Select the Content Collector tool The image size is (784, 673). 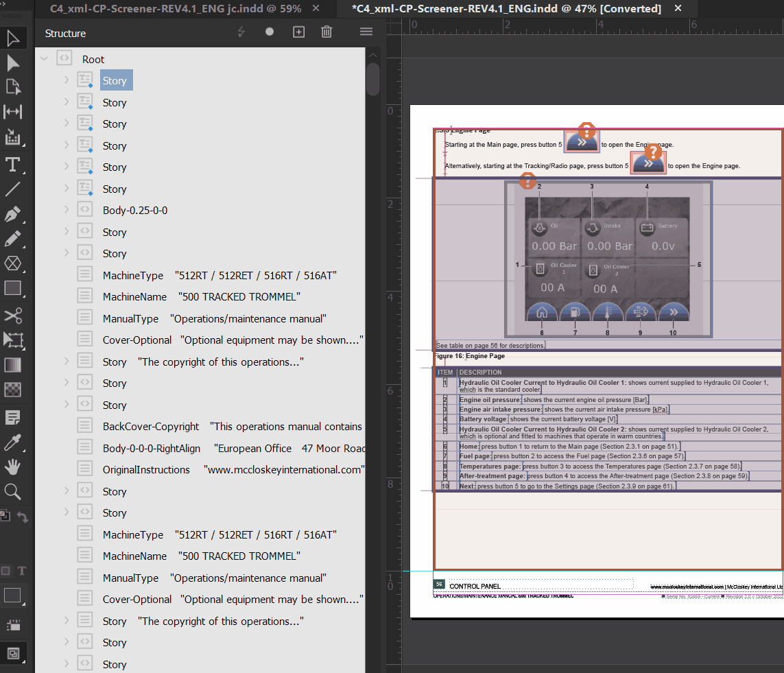coord(12,137)
